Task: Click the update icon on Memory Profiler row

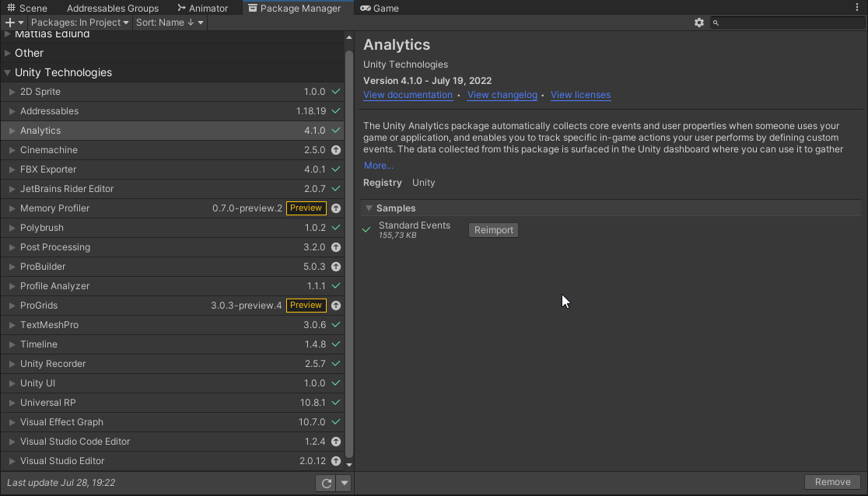Action: pyautogui.click(x=336, y=208)
